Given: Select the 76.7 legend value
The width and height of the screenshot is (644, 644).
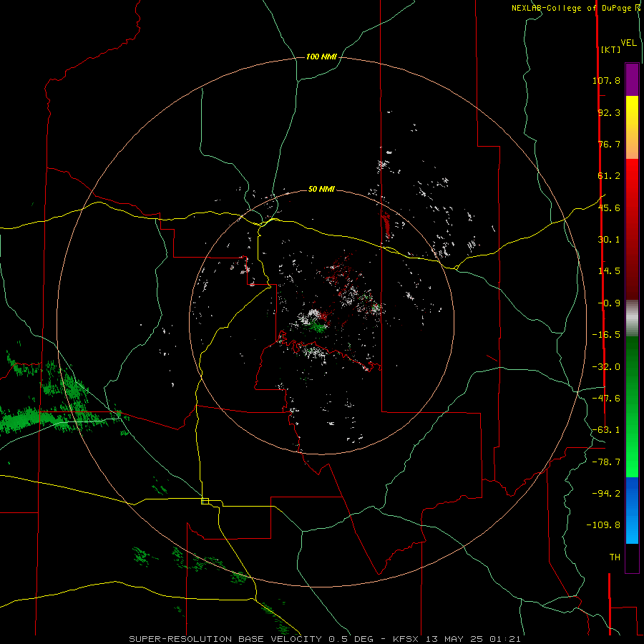Looking at the screenshot, I should coord(609,144).
